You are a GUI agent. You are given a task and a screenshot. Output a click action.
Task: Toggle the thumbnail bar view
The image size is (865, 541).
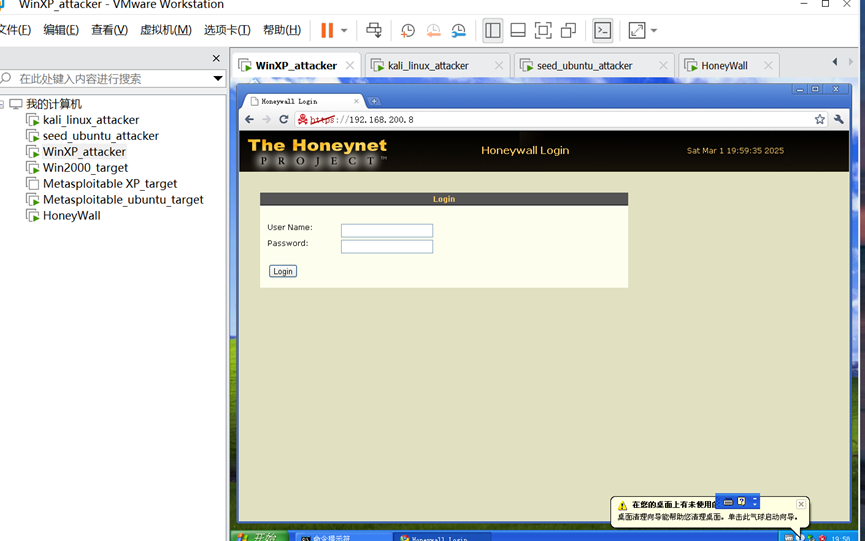pos(518,30)
